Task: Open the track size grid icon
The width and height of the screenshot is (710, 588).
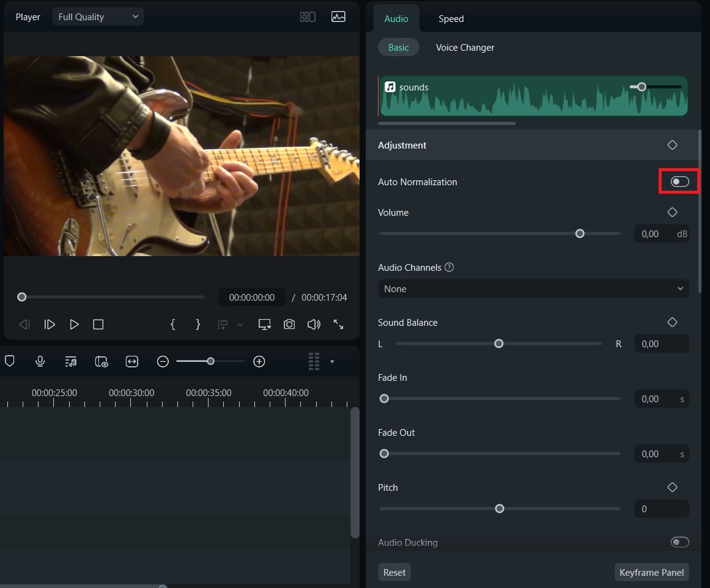Action: click(314, 362)
